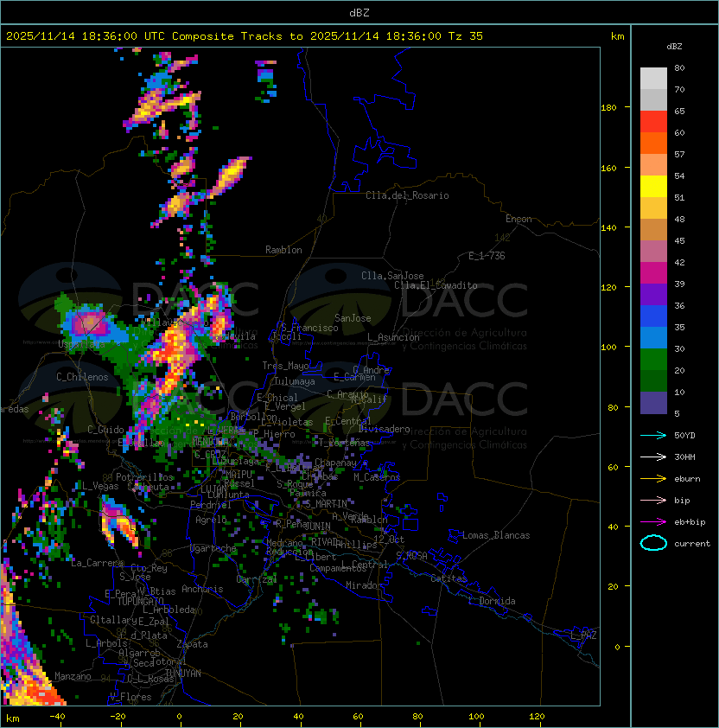The width and height of the screenshot is (719, 728).
Task: Click the '50YD' legend label
Action: coord(684,436)
